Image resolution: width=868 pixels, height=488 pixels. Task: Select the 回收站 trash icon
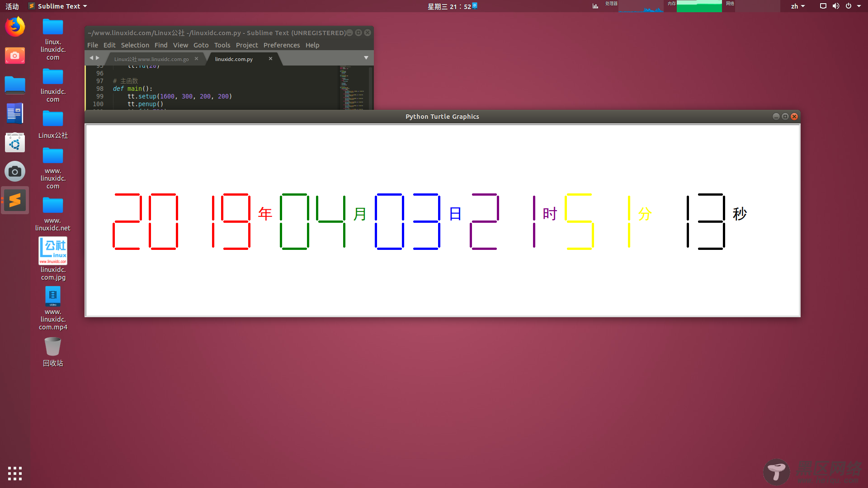[x=53, y=352]
